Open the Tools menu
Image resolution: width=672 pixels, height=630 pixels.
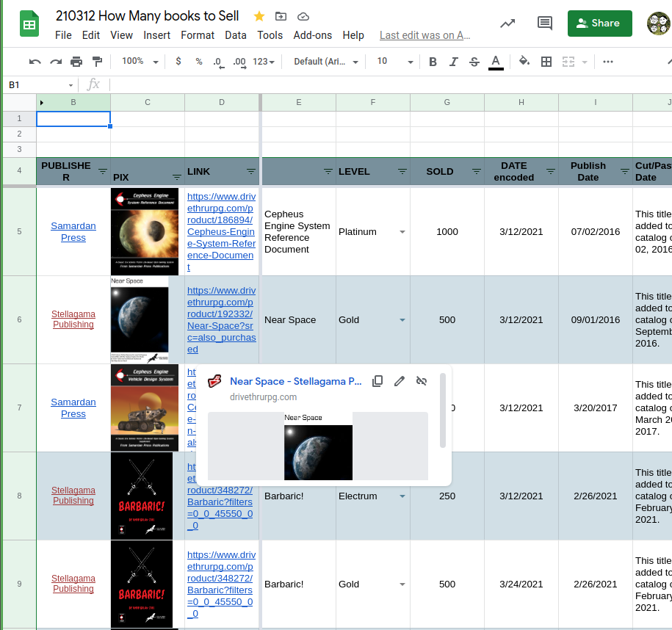click(270, 35)
